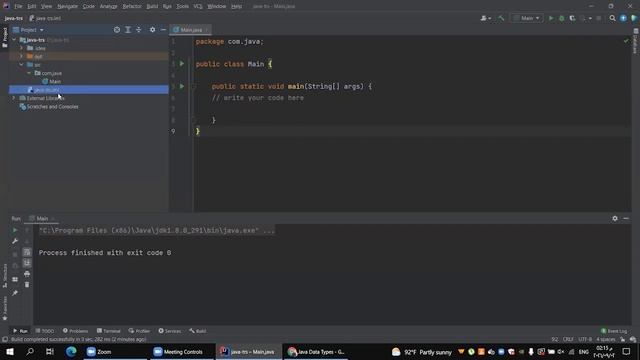Clear Run console with trash icon
640x360 pixels.
point(27,284)
